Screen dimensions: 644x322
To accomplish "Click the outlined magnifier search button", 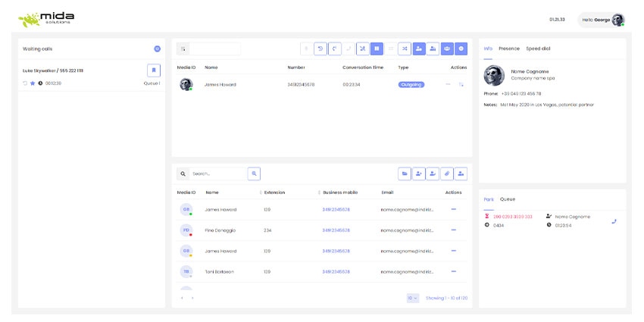I will [x=255, y=174].
